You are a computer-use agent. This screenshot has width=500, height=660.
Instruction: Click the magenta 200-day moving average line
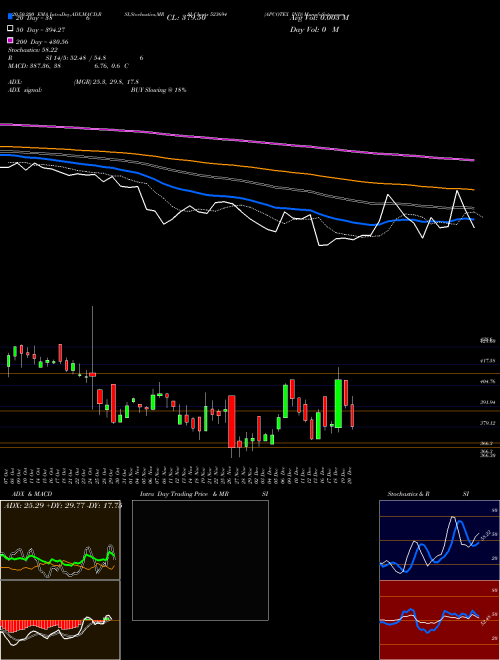tap(236, 140)
